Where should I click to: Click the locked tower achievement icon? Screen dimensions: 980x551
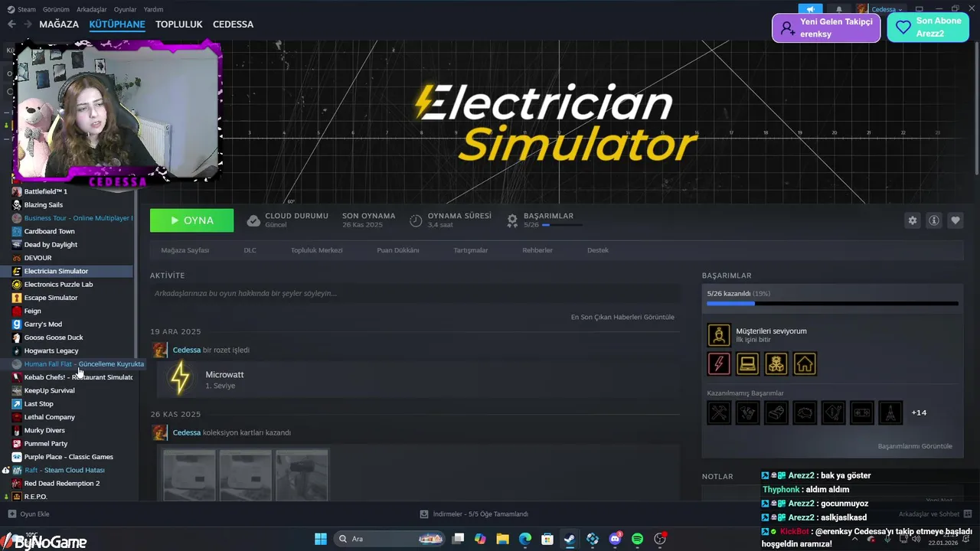pyautogui.click(x=890, y=412)
